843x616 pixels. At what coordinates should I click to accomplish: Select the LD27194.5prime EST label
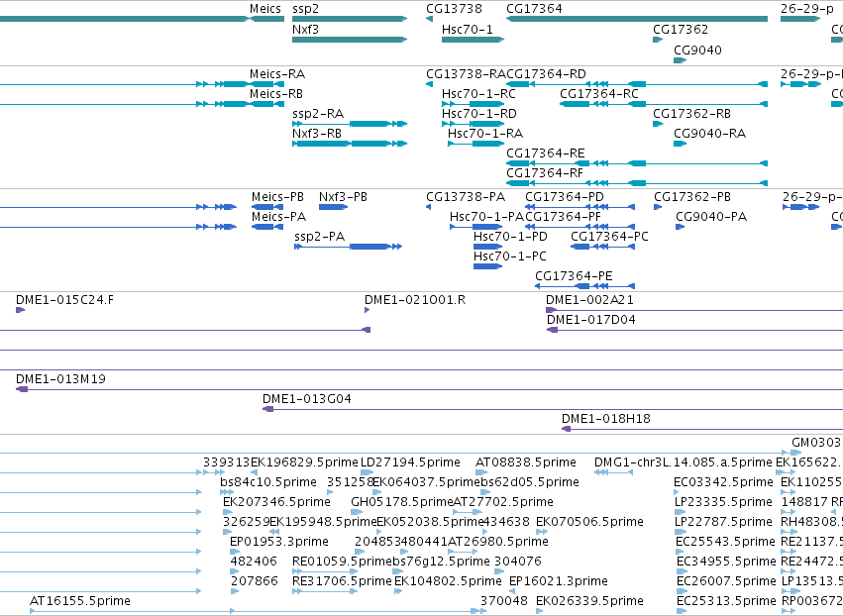(x=410, y=462)
